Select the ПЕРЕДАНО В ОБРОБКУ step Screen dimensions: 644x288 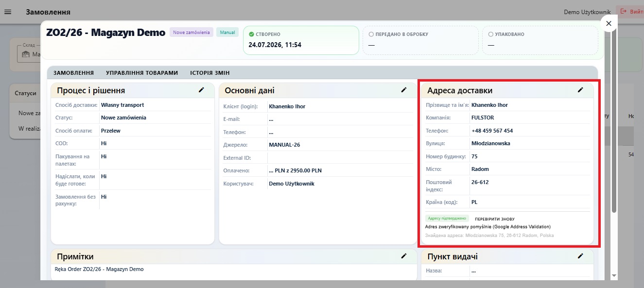click(420, 40)
